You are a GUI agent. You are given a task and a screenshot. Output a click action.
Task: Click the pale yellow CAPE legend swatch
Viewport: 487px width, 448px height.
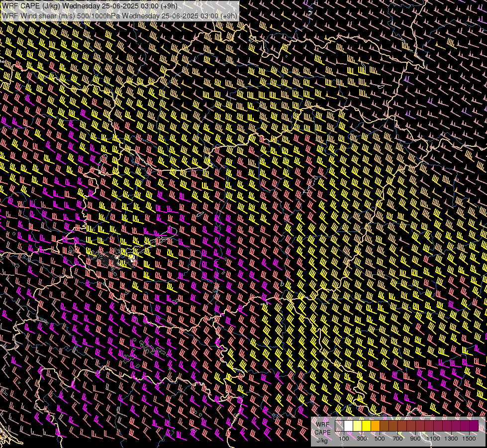tap(358, 426)
